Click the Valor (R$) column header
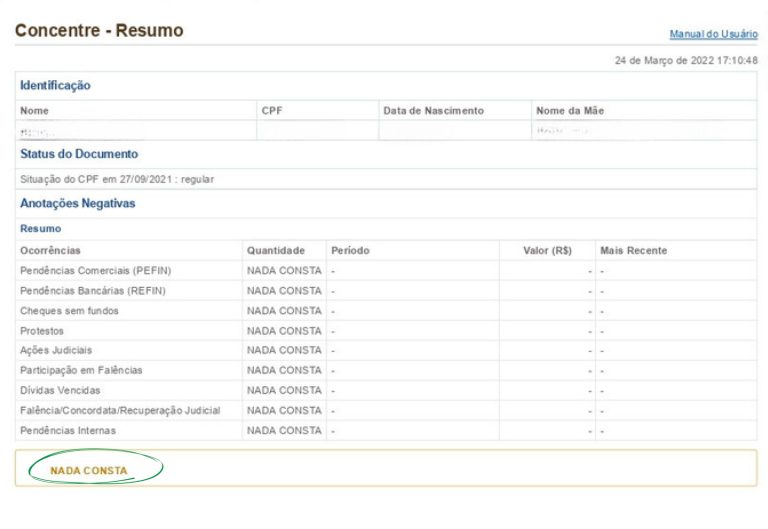 (548, 250)
